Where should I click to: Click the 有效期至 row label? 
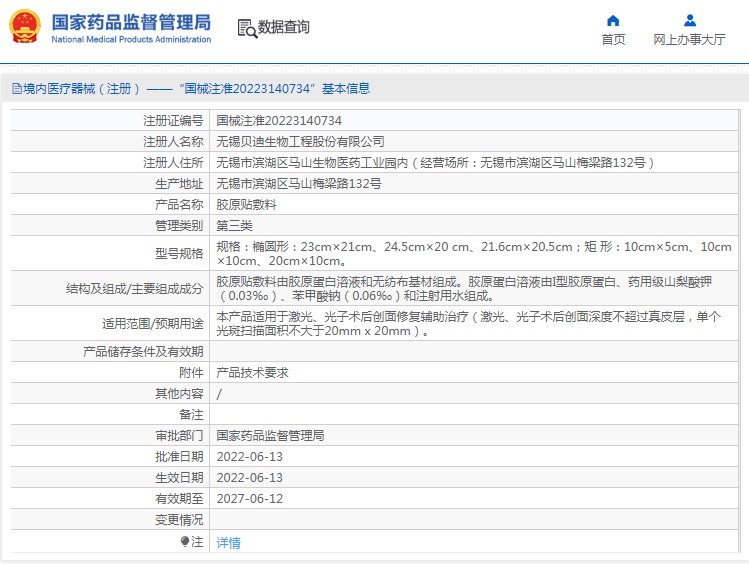click(x=180, y=499)
